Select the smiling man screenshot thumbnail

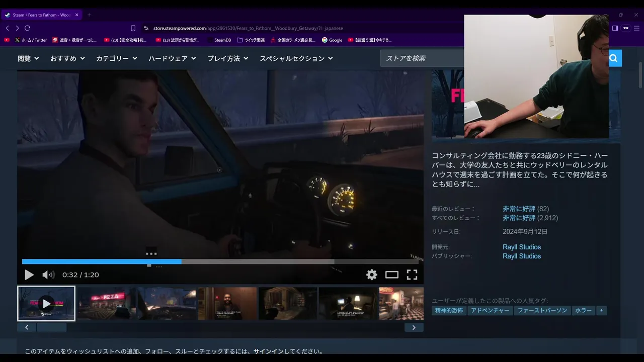pos(227,303)
